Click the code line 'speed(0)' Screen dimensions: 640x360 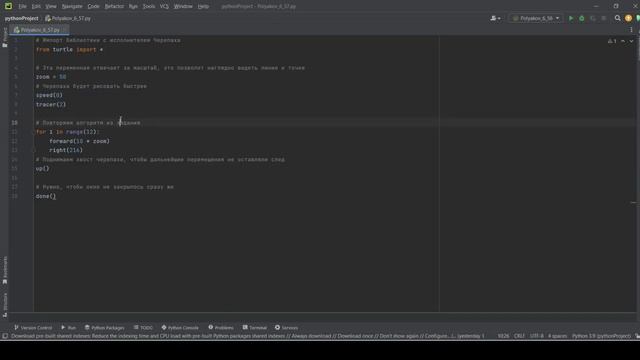point(49,96)
